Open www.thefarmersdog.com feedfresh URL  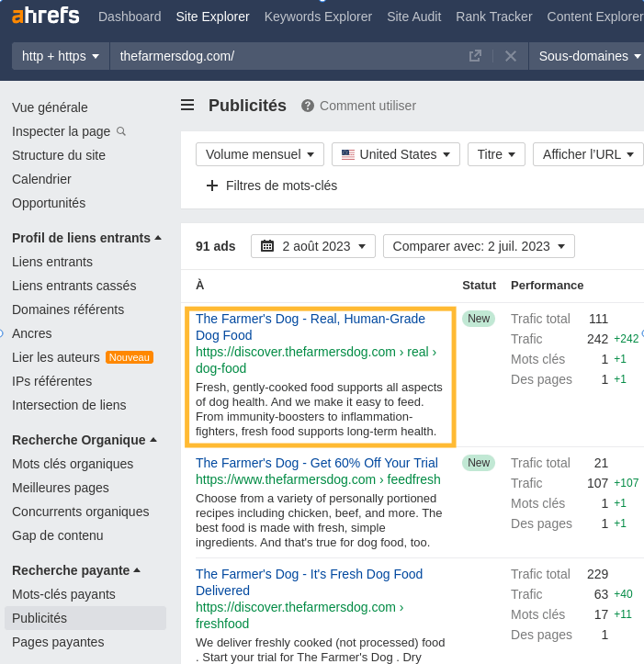point(318,479)
